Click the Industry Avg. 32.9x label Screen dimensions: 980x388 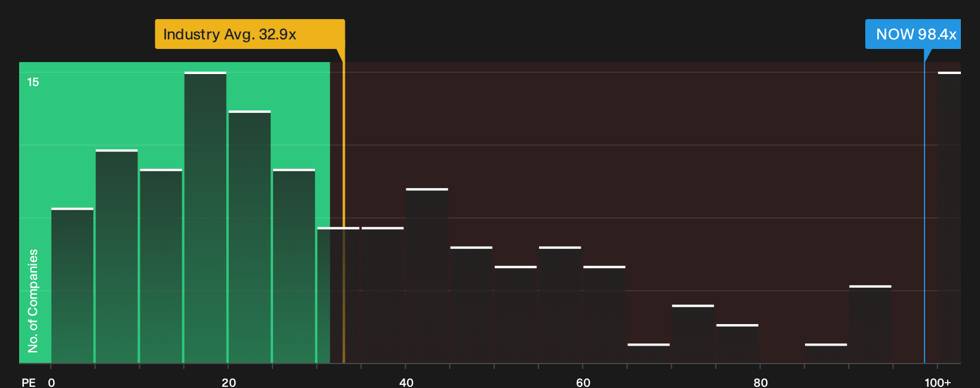250,34
